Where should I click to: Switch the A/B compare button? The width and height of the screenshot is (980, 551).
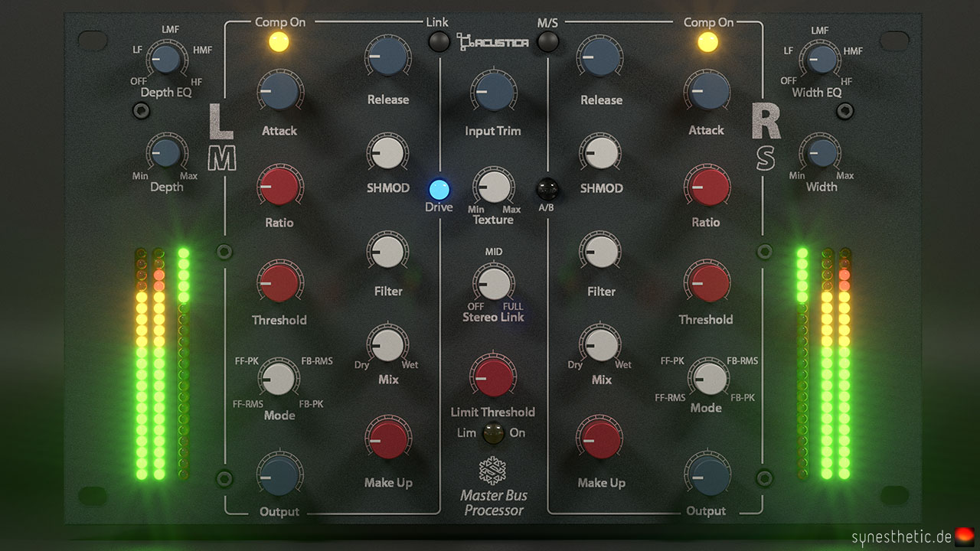point(547,188)
